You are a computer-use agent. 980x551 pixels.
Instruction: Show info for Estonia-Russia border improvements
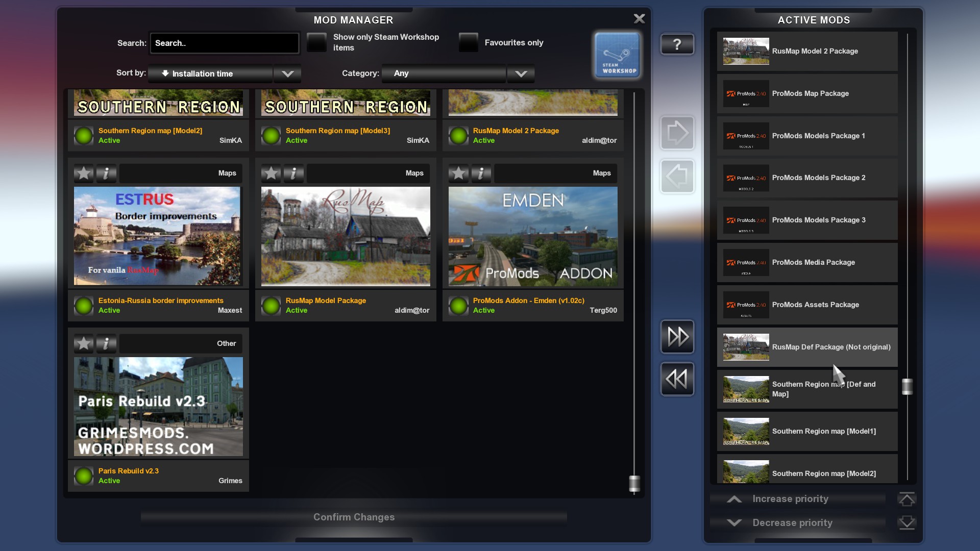tap(106, 173)
